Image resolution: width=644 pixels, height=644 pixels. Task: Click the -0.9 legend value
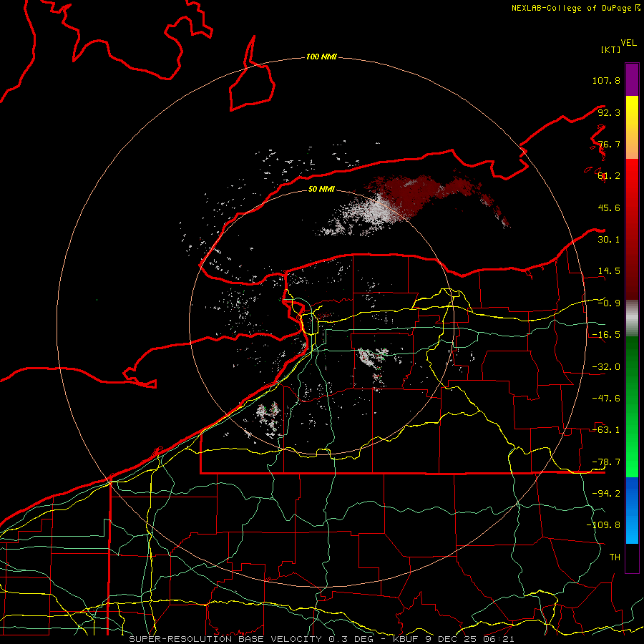tap(609, 303)
